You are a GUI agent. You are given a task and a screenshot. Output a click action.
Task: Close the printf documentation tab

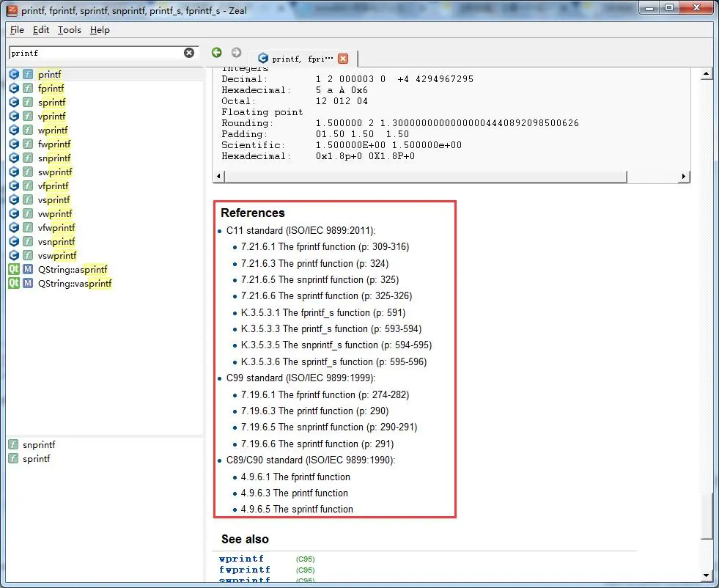(x=343, y=58)
